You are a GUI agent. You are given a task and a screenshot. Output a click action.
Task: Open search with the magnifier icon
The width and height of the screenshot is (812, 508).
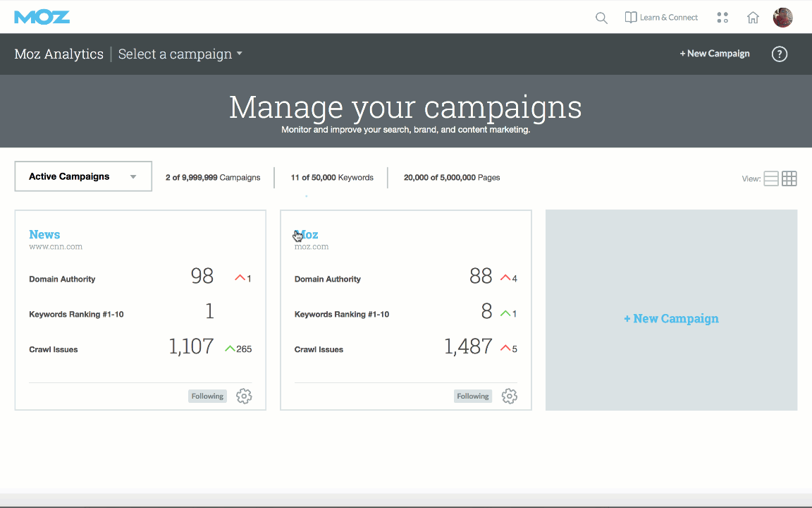coord(601,18)
